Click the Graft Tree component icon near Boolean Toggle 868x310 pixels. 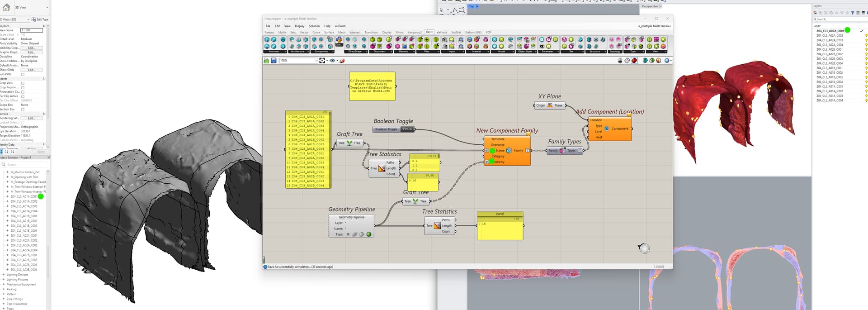coord(349,143)
